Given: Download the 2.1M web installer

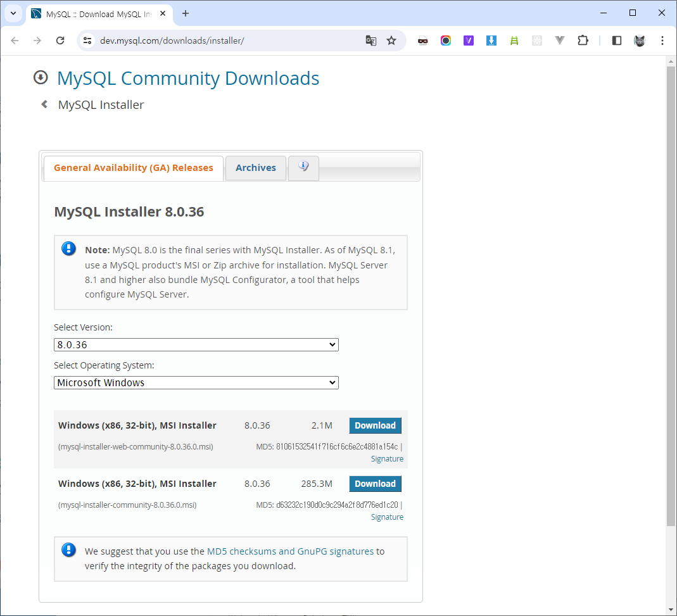Looking at the screenshot, I should tap(375, 425).
